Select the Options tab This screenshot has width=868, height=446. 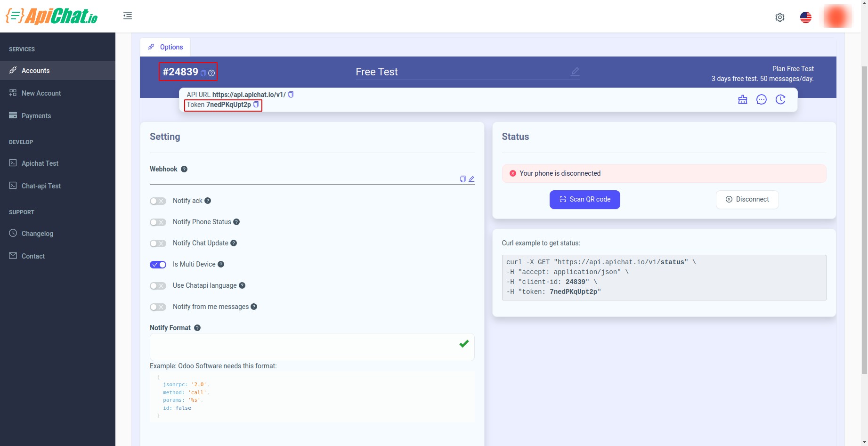165,47
